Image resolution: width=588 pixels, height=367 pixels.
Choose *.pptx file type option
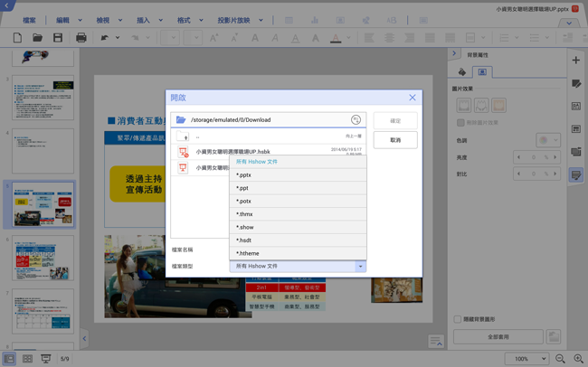tap(298, 175)
